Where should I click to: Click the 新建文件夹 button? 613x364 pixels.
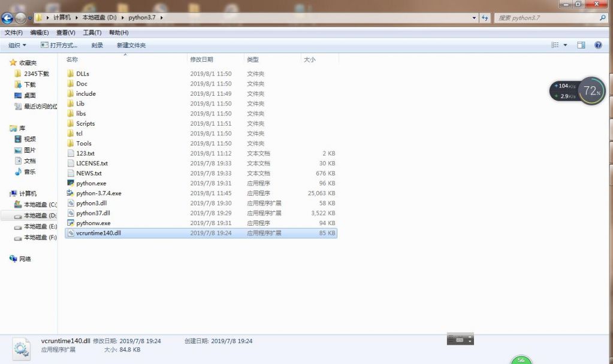[131, 45]
